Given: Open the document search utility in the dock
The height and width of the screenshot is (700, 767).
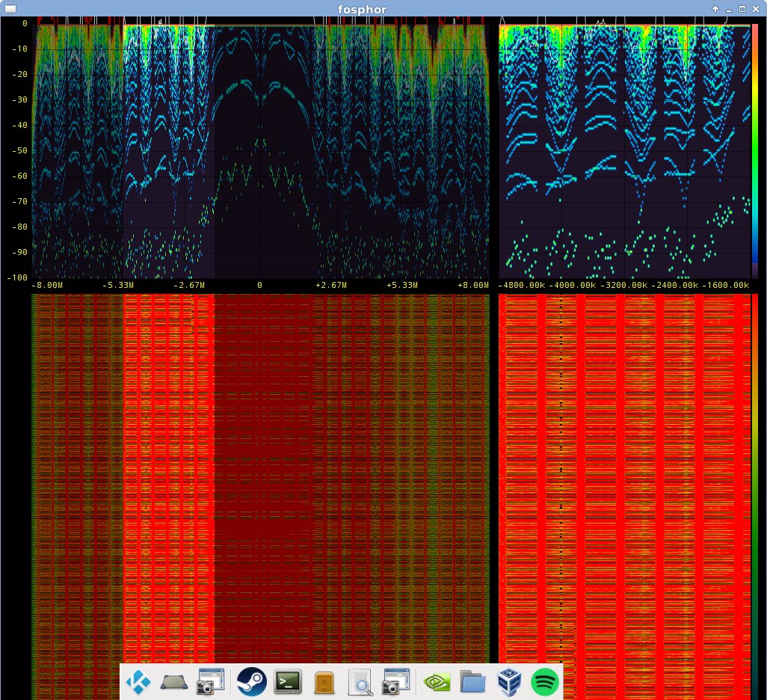Looking at the screenshot, I should (x=360, y=681).
